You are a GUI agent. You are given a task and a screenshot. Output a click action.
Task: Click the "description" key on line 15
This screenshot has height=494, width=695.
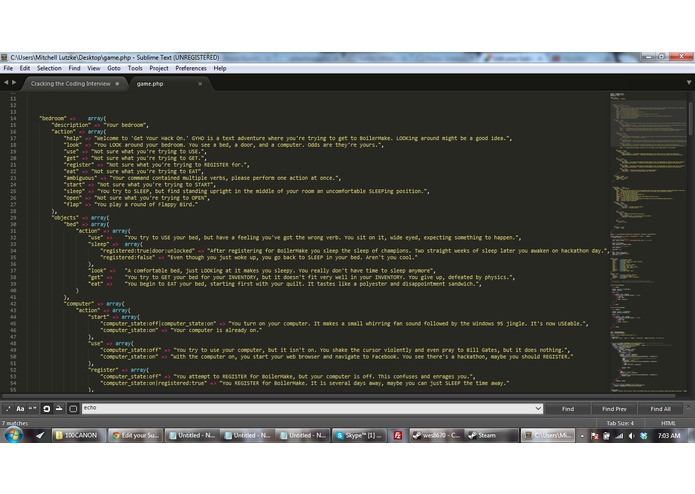point(71,125)
